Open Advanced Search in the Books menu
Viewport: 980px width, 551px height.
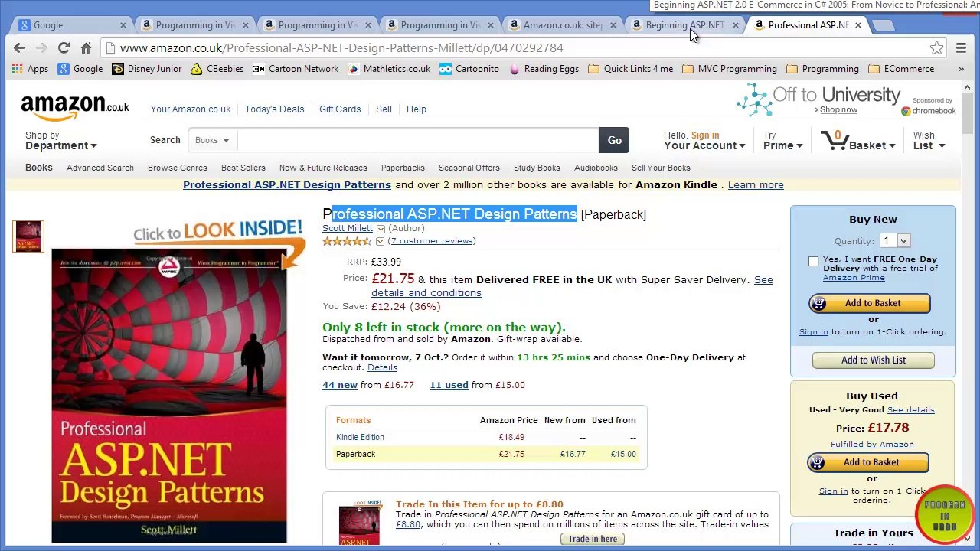coord(100,168)
